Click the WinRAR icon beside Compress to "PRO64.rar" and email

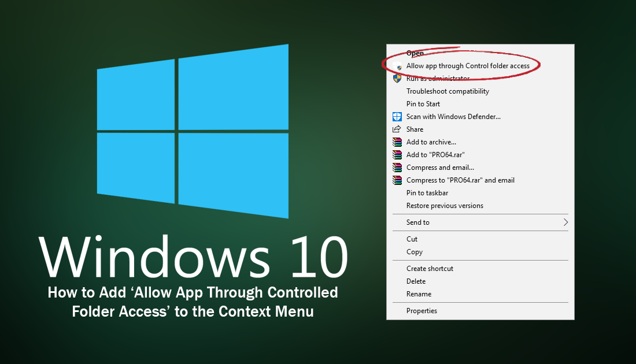(397, 180)
